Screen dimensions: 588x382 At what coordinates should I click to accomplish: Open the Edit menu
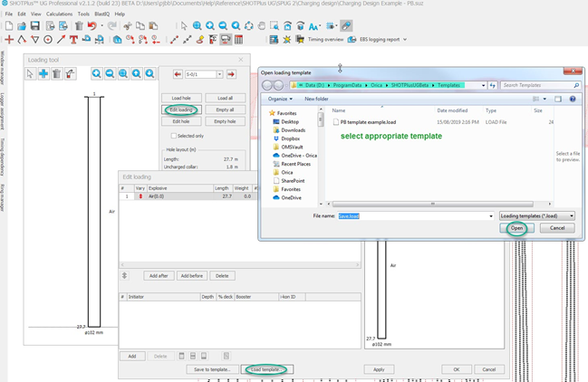pyautogui.click(x=22, y=14)
